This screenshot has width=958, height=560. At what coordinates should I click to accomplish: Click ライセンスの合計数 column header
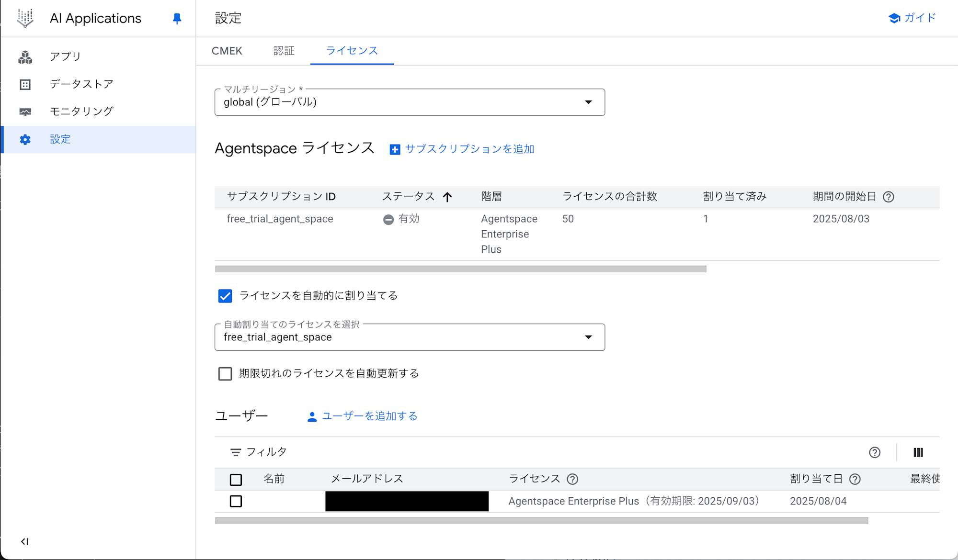[x=610, y=197]
